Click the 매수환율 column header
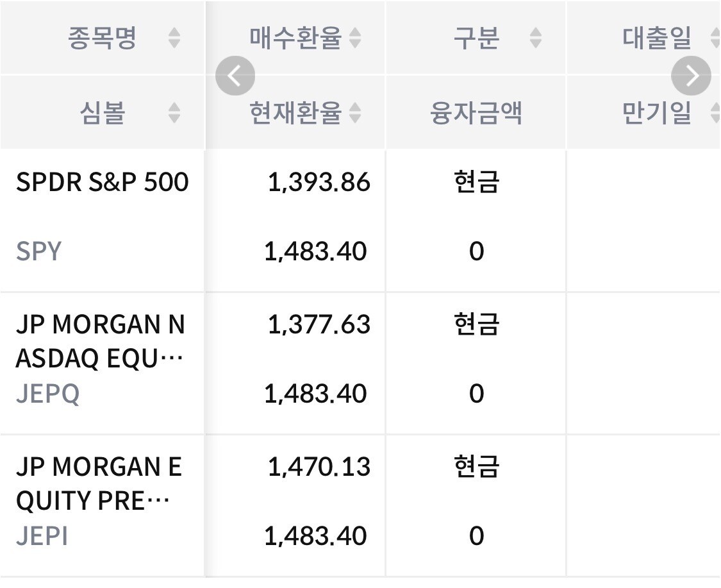The height and width of the screenshot is (588, 721). 295,38
